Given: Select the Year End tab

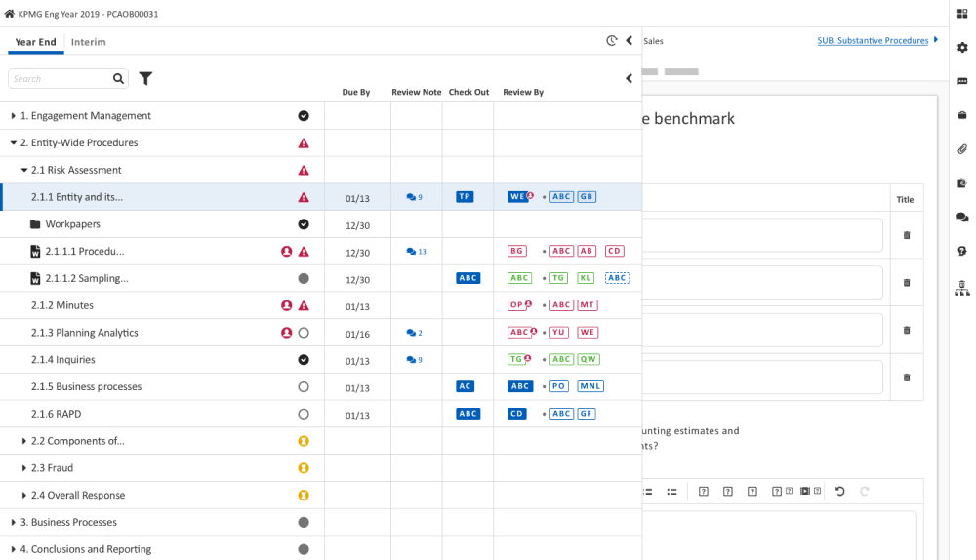Looking at the screenshot, I should point(36,42).
